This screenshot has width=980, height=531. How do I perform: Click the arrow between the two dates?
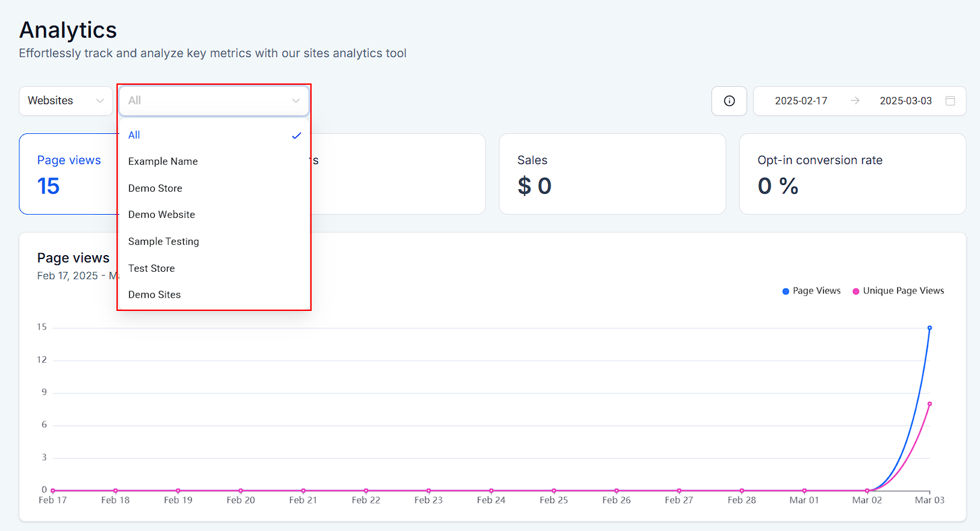click(x=855, y=101)
